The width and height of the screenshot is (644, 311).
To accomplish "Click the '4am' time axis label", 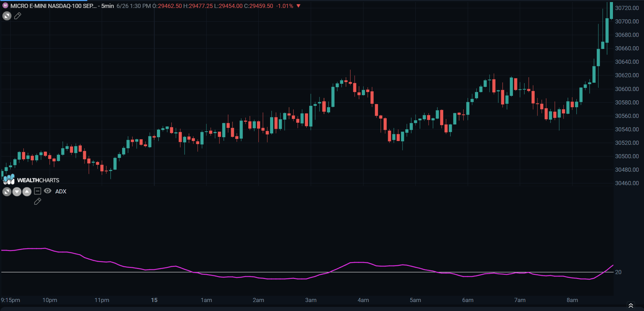I will pyautogui.click(x=363, y=300).
